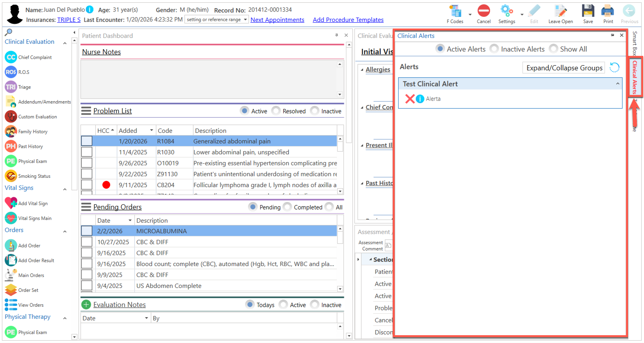Open the Chief Complaint CC icon

coord(11,57)
